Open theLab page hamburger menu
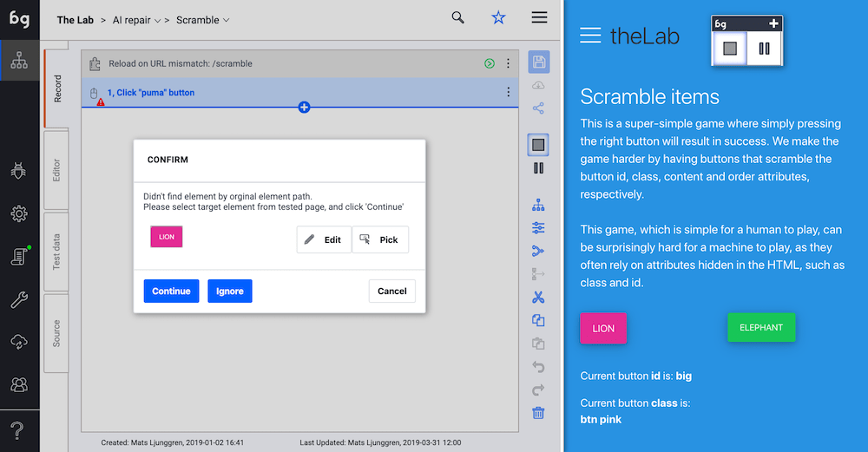868x452 pixels. (590, 36)
